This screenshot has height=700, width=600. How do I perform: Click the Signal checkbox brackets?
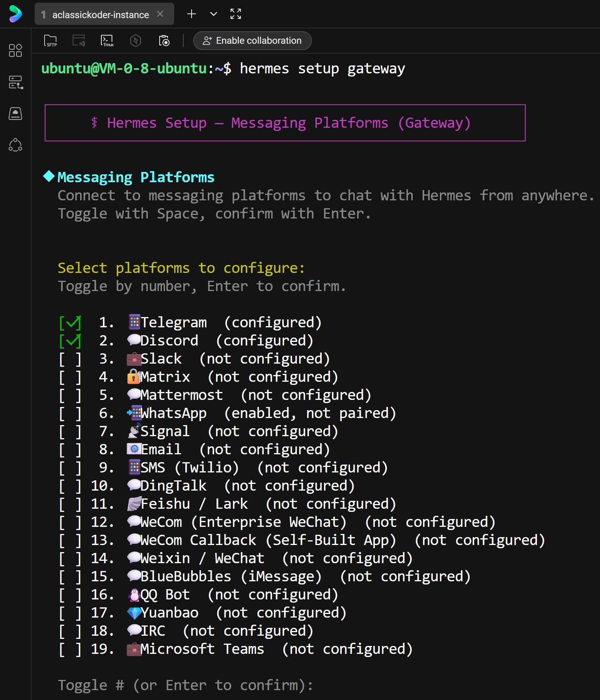coord(70,431)
